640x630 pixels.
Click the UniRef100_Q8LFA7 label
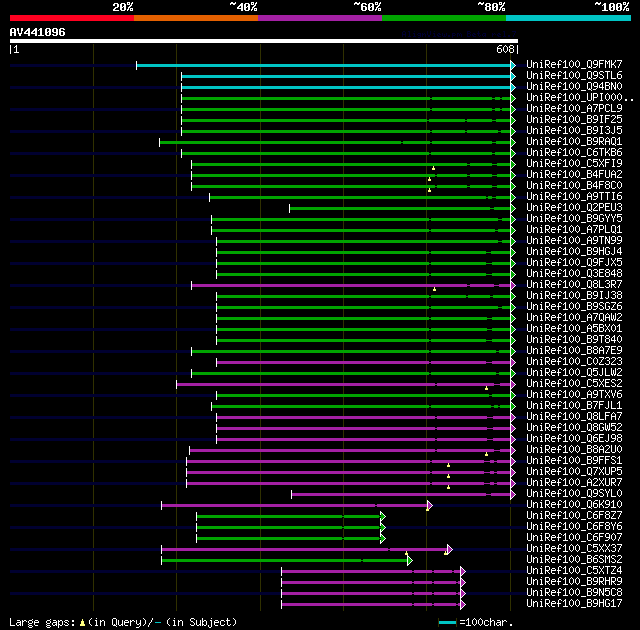tap(574, 417)
